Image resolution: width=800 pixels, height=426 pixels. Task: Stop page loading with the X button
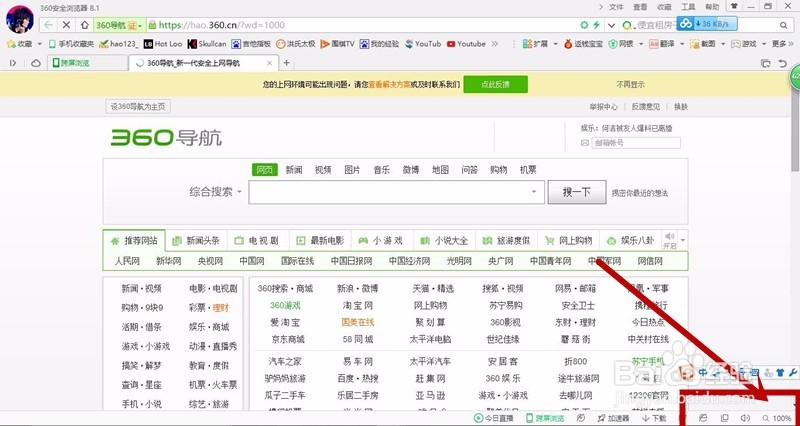pos(66,24)
